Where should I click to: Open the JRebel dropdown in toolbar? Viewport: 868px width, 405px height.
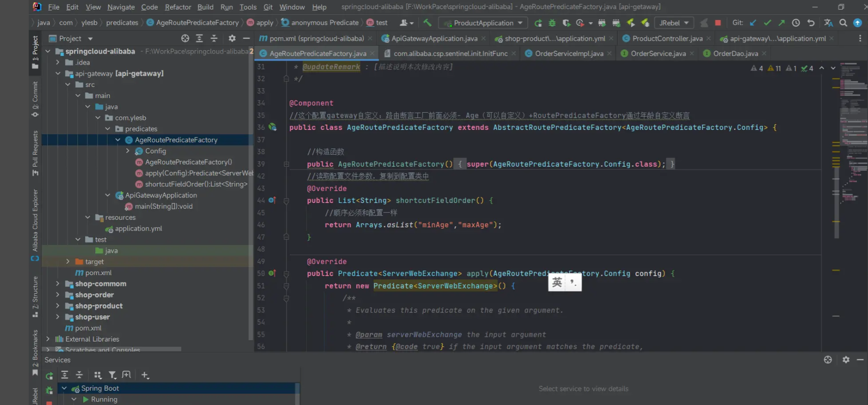pos(673,23)
